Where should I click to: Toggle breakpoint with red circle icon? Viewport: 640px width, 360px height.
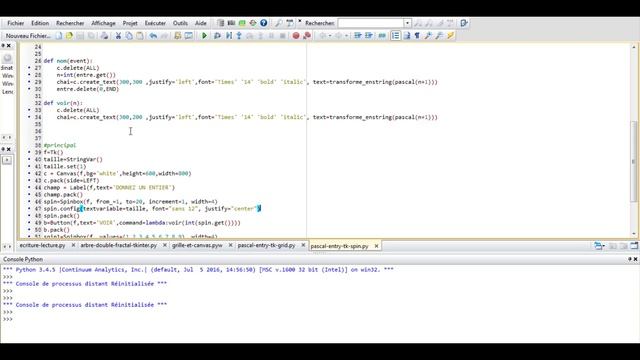coord(296,36)
